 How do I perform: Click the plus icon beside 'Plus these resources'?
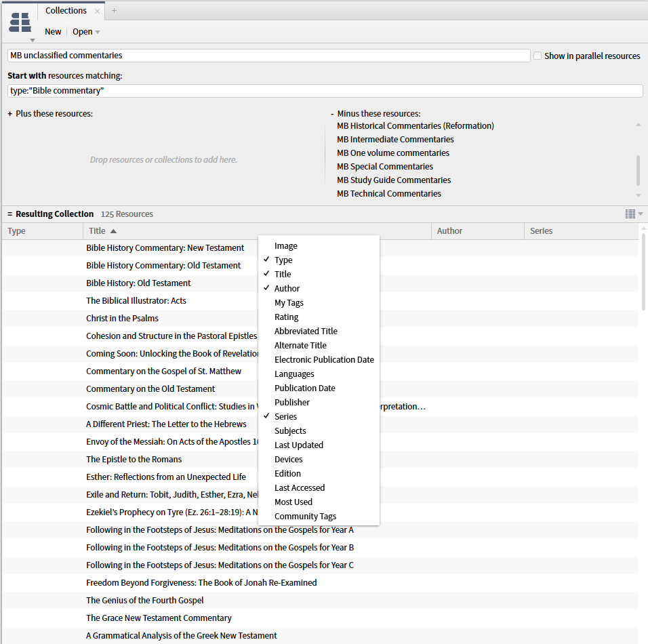pos(9,113)
